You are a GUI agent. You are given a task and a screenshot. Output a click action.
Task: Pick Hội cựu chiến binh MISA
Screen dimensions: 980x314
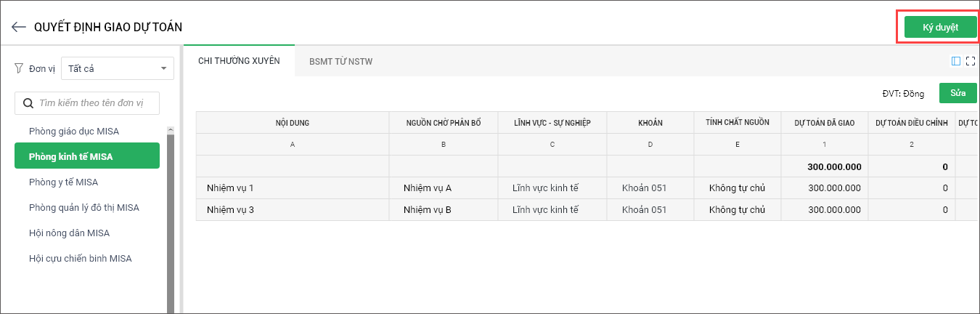(80, 258)
